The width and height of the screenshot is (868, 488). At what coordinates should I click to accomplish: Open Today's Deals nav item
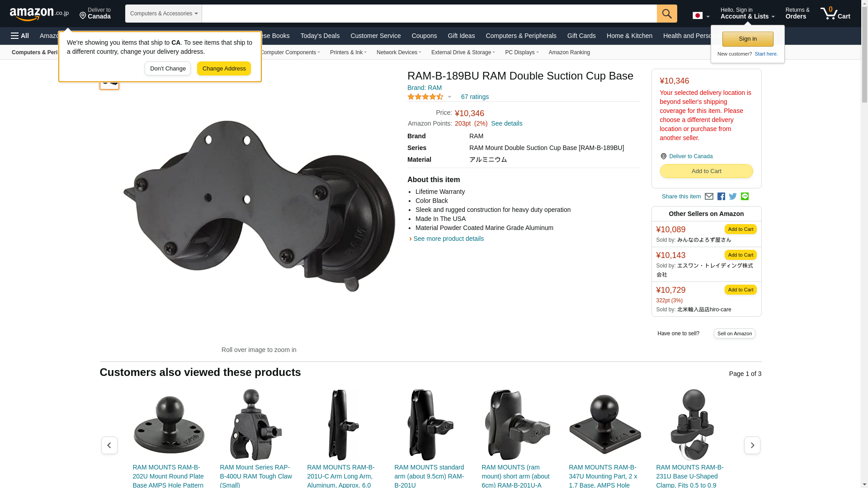(x=320, y=36)
